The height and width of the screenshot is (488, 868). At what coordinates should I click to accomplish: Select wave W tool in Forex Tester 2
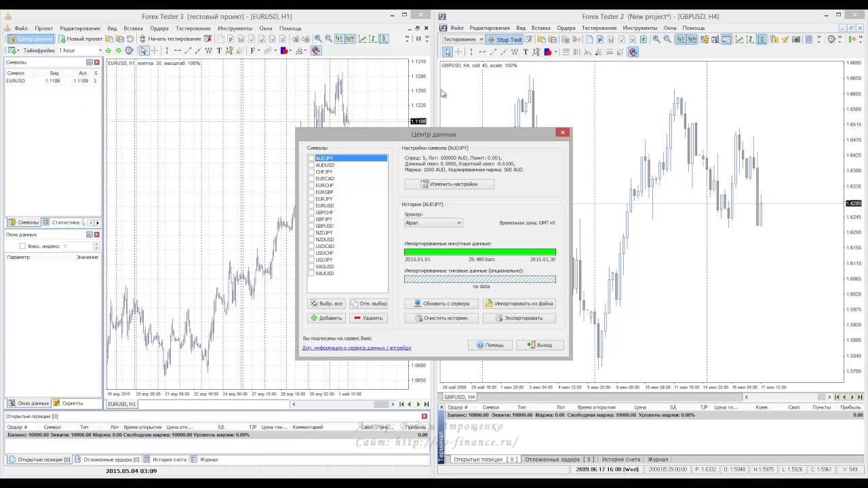click(515, 52)
